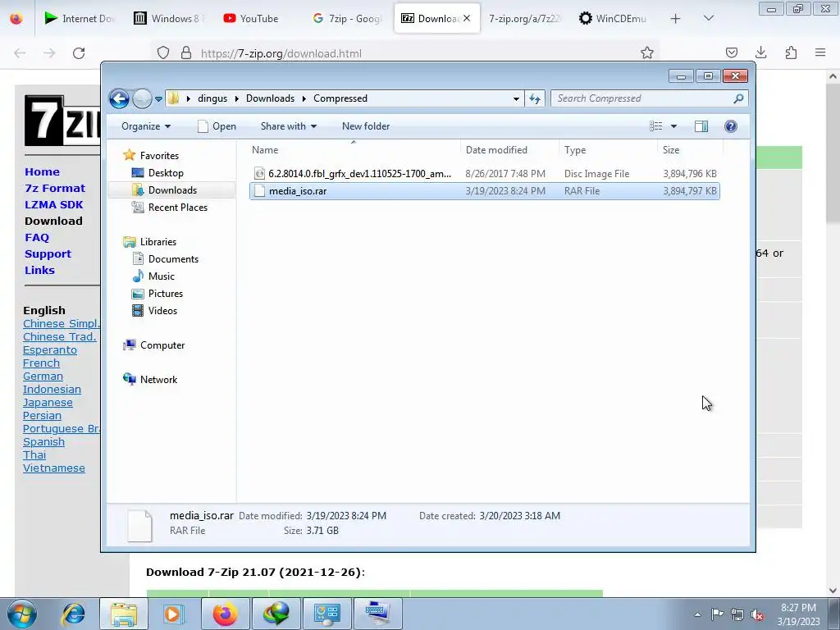Switch to the 7zip Google search tab
Viewport: 840px width, 630px height.
click(347, 19)
